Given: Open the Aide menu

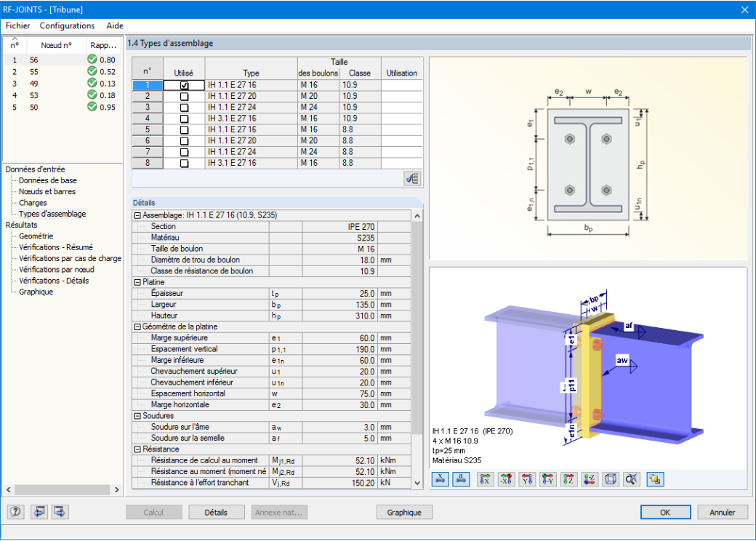Looking at the screenshot, I should (x=115, y=25).
